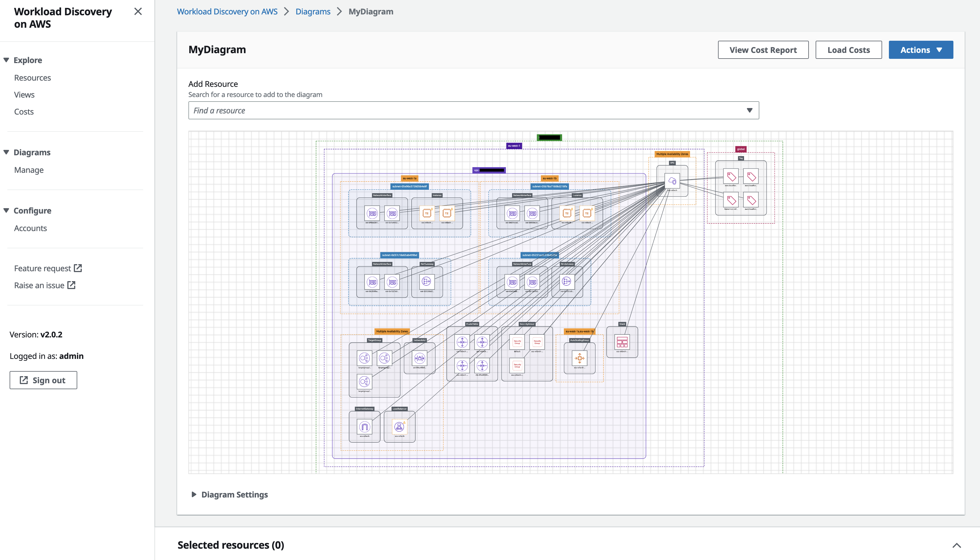980x560 pixels.
Task: Click the NetworkAcl acl-04ca40b0 icon
Action: [x=420, y=358]
